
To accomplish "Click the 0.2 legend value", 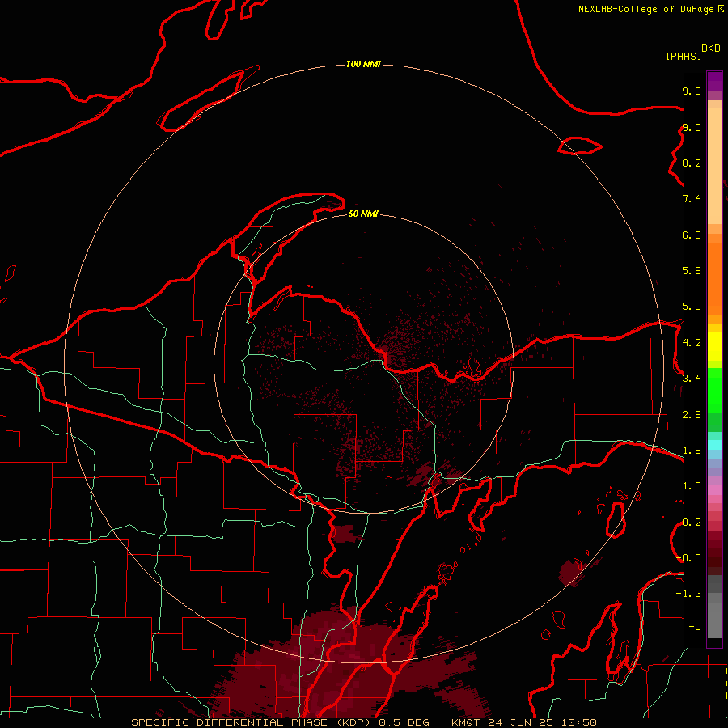I will 692,523.
